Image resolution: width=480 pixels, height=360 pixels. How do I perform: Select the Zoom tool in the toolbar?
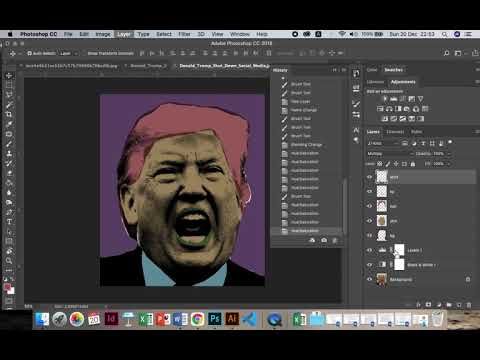click(9, 261)
